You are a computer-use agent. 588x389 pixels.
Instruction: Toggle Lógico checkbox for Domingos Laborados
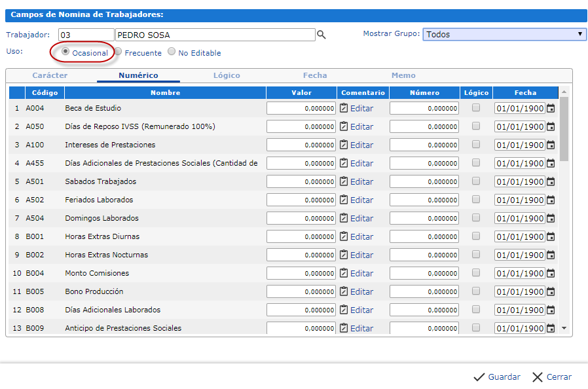476,217
